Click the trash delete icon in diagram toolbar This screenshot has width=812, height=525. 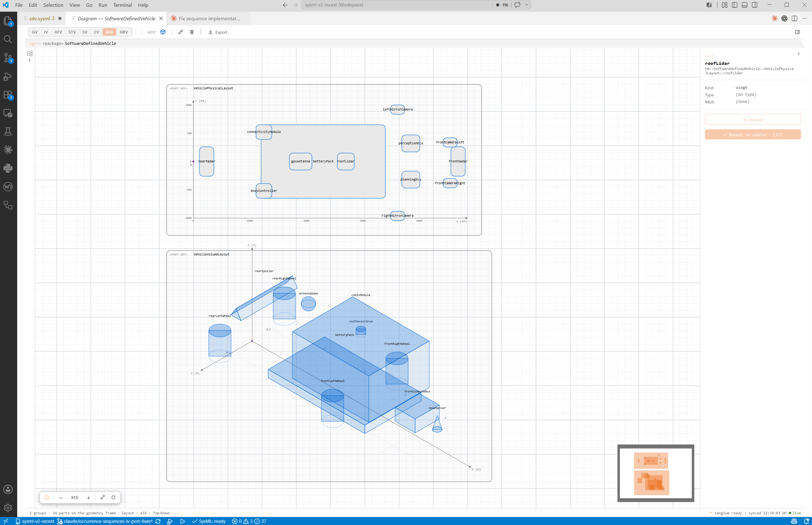point(192,32)
